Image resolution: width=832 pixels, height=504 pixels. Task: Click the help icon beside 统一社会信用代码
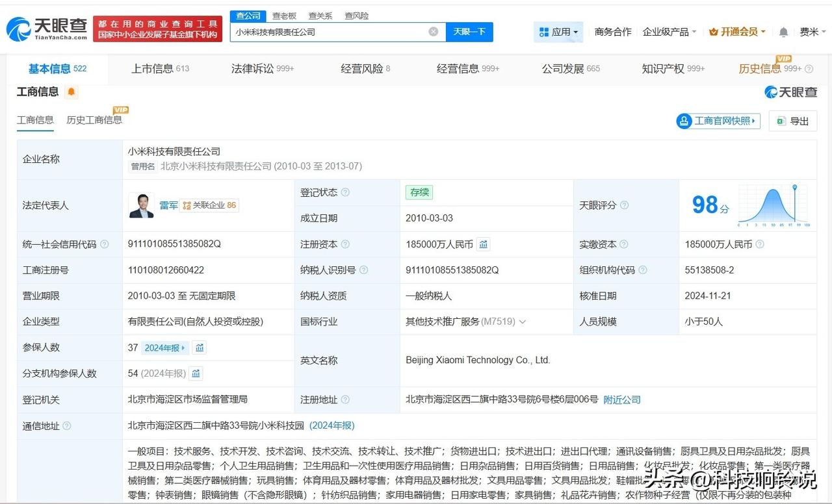[104, 244]
